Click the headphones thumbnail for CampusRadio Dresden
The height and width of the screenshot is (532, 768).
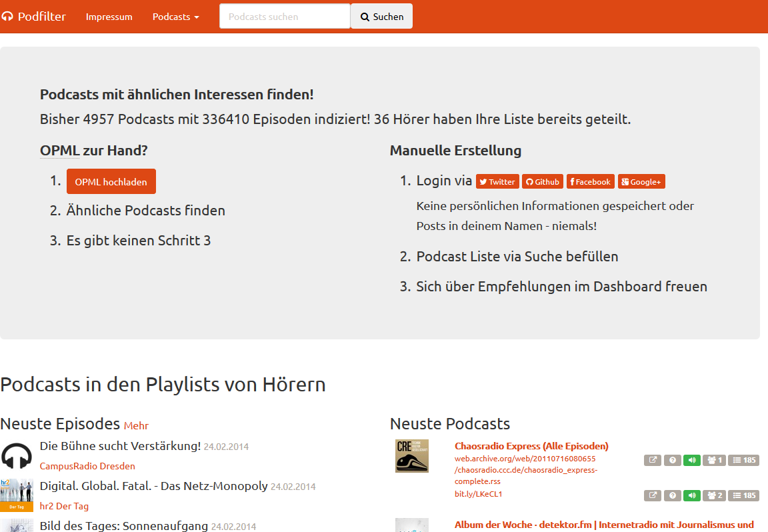17,456
